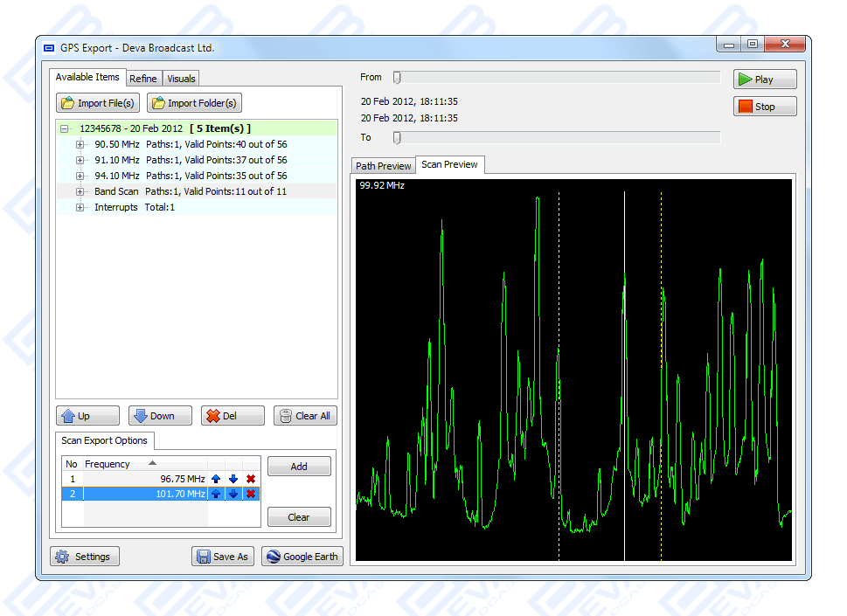
Task: Click the move-down arrow for 96.75 MHz
Action: click(233, 479)
